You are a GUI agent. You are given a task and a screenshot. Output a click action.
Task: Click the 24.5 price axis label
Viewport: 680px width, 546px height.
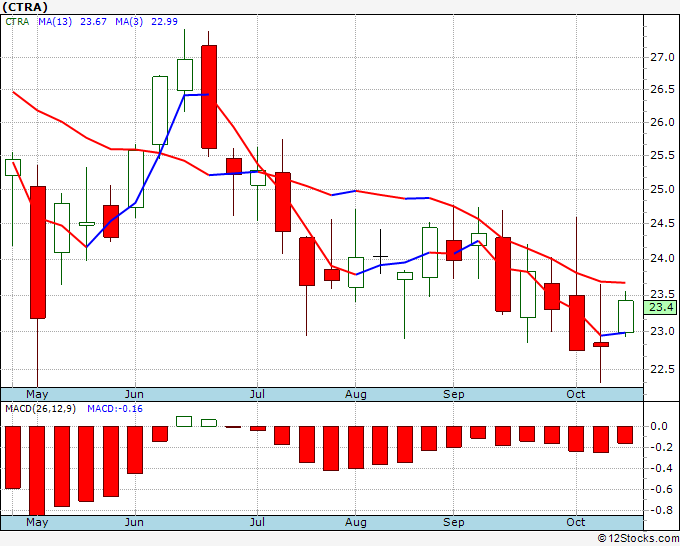(x=662, y=223)
